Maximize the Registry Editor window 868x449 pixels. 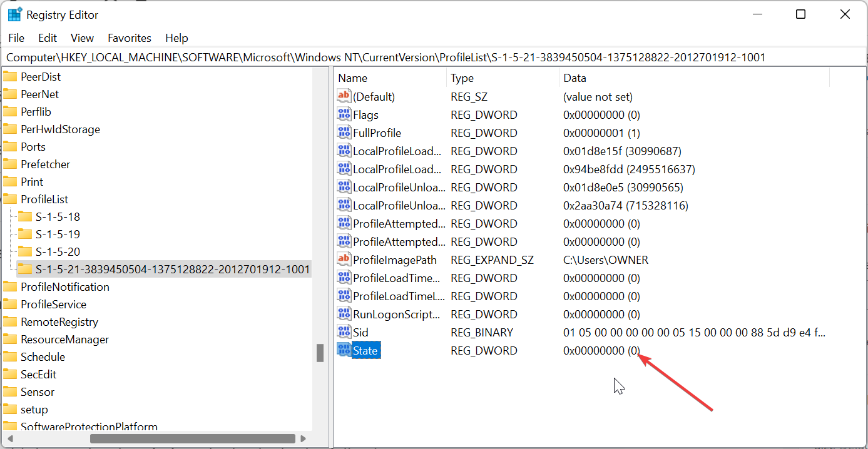pos(800,14)
